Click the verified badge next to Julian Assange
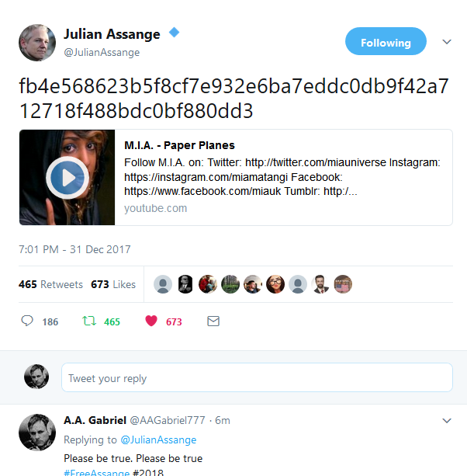 tap(174, 32)
